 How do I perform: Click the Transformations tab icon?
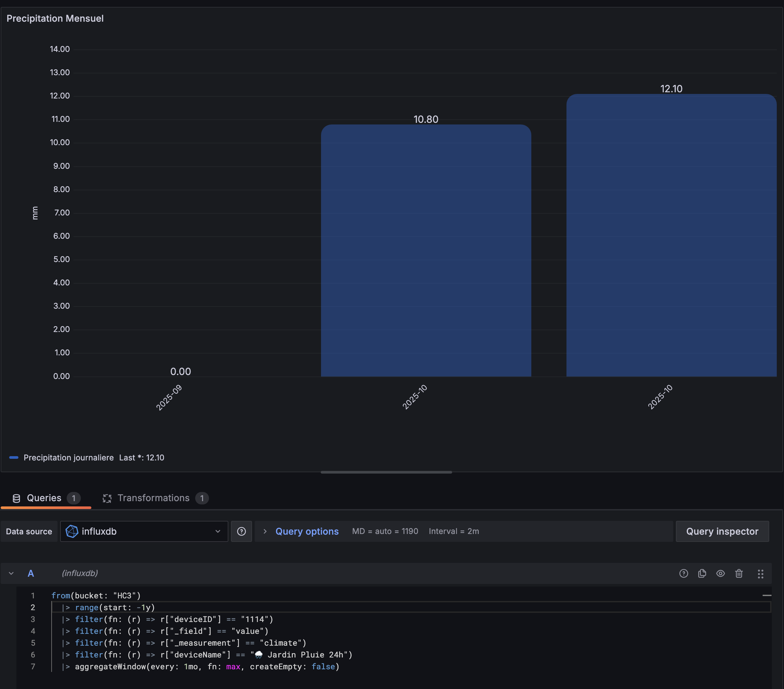tap(107, 498)
